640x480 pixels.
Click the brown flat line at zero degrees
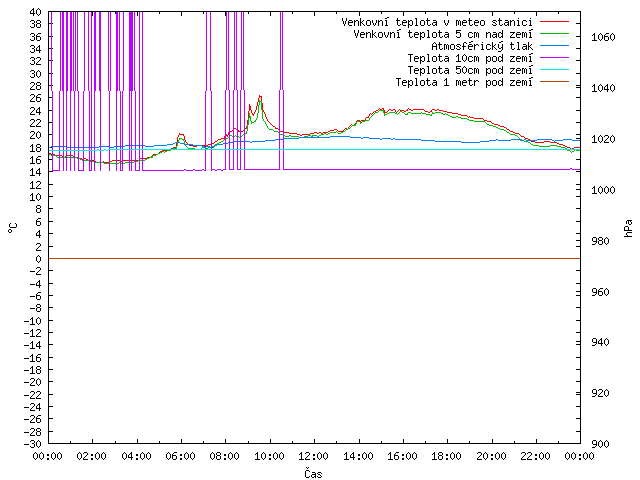pos(314,258)
